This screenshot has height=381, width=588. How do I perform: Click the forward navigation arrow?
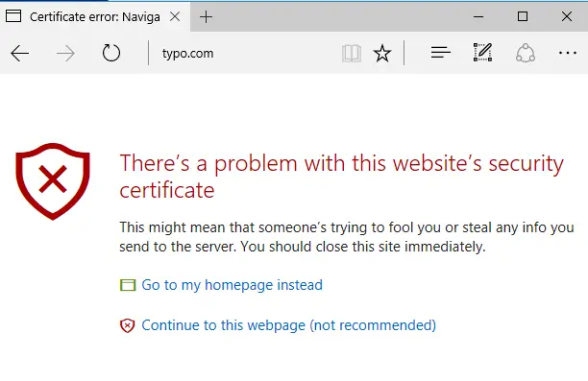pyautogui.click(x=65, y=53)
